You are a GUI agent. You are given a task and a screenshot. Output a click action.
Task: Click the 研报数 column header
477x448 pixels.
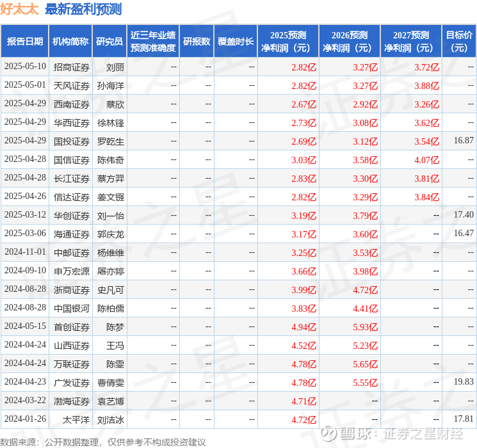[x=197, y=42]
